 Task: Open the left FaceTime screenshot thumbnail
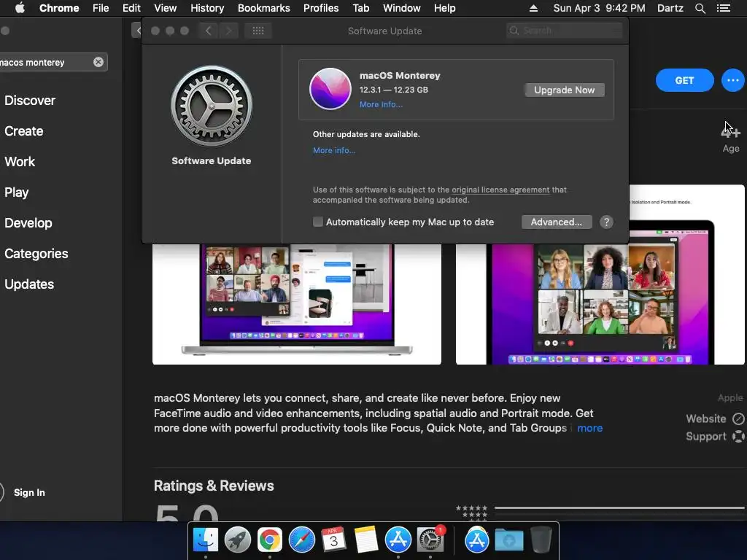(297, 304)
